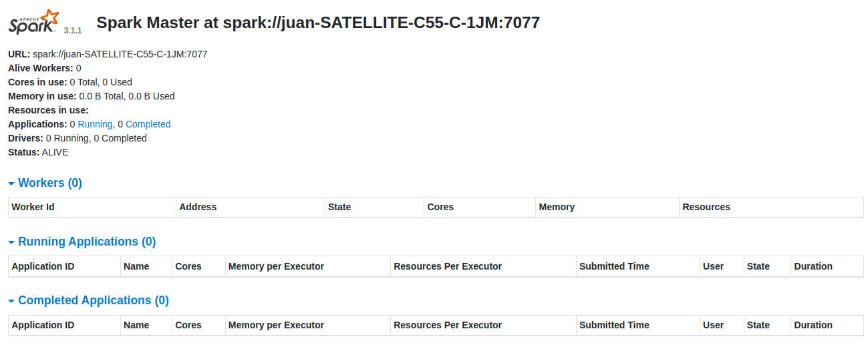Sort Completed Applications by User column
This screenshot has height=355, width=868.
pyautogui.click(x=713, y=325)
